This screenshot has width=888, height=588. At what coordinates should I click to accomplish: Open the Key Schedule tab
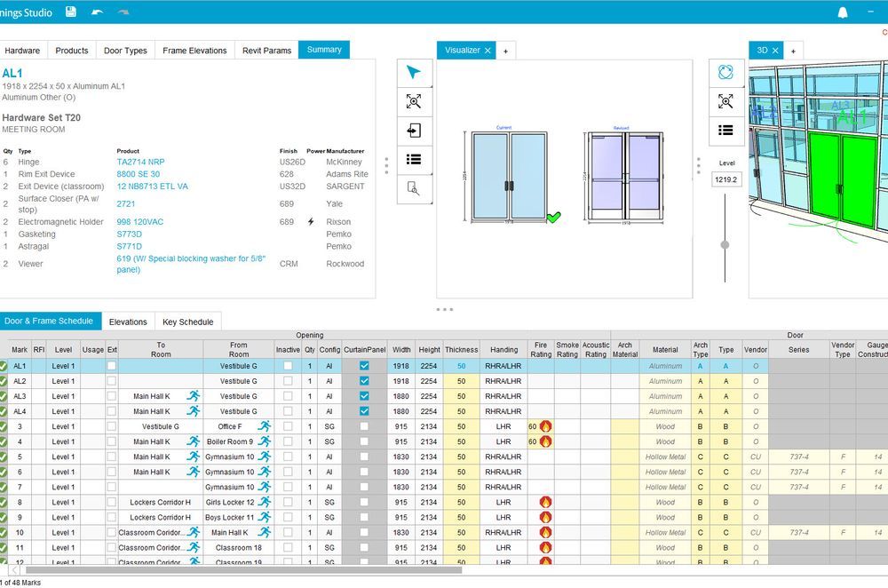pos(187,322)
